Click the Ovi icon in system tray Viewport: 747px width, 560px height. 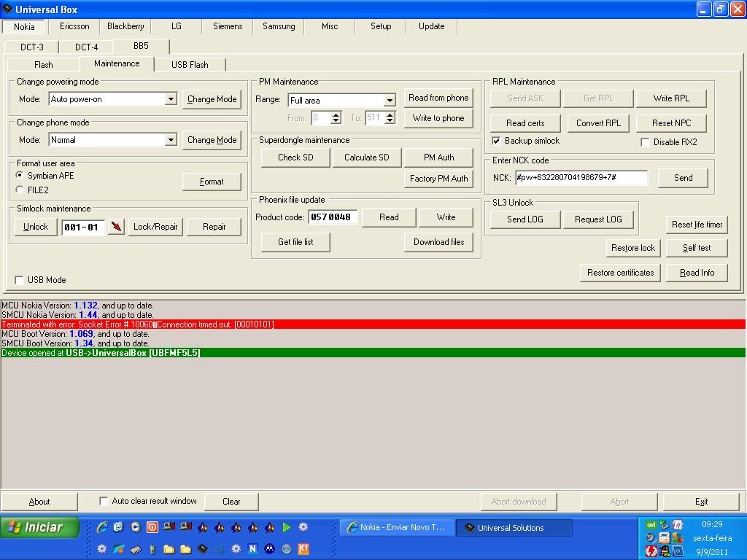coord(651,525)
